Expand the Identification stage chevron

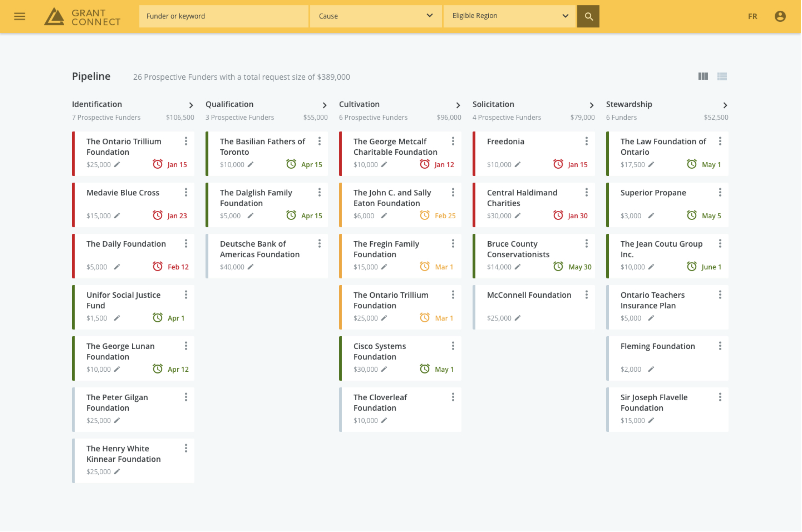191,105
